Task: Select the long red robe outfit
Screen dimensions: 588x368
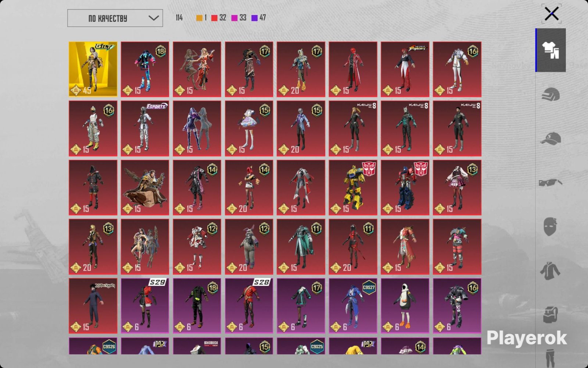Action: click(405, 247)
